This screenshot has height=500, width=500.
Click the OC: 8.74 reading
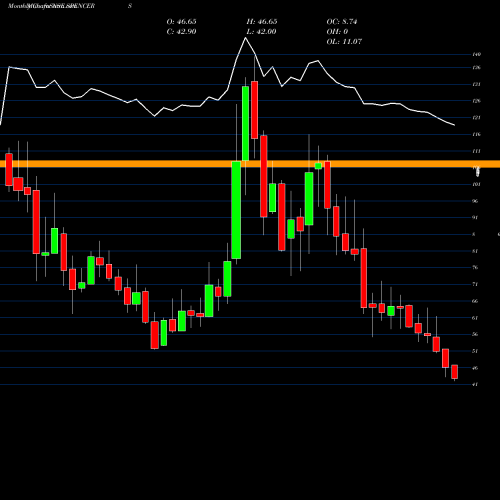pos(342,22)
